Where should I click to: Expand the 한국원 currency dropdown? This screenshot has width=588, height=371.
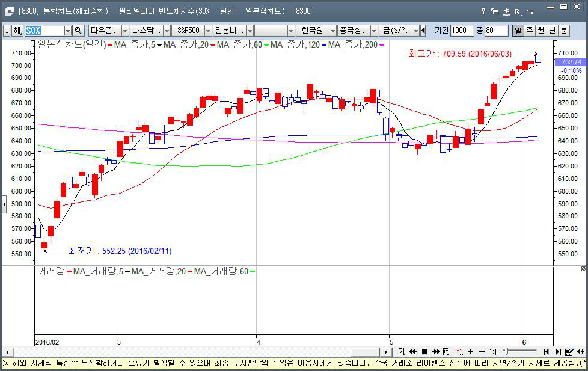pyautogui.click(x=332, y=31)
